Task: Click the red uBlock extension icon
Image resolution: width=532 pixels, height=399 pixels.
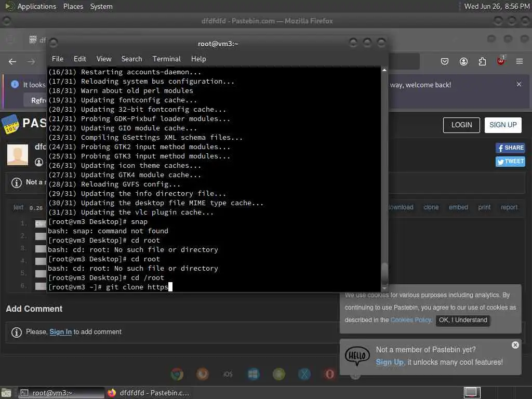Action: [x=501, y=61]
